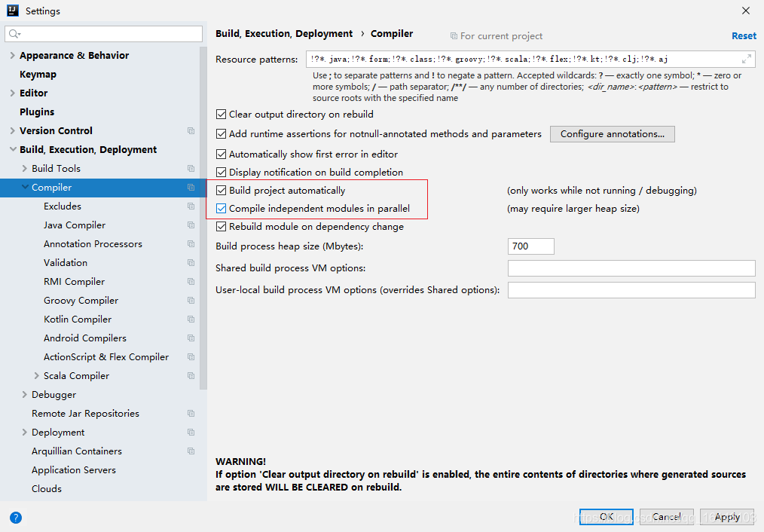Screen dimensions: 764x532
Task: Expand the Version Control section
Action: pos(12,130)
